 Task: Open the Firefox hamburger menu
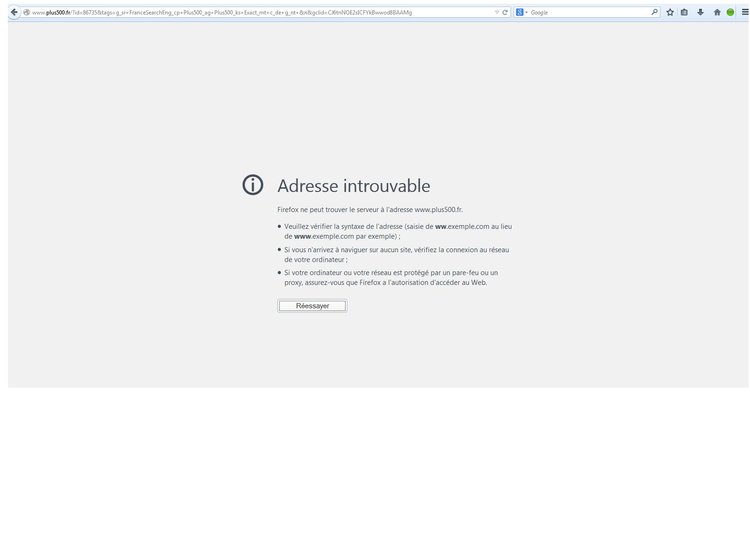[745, 12]
